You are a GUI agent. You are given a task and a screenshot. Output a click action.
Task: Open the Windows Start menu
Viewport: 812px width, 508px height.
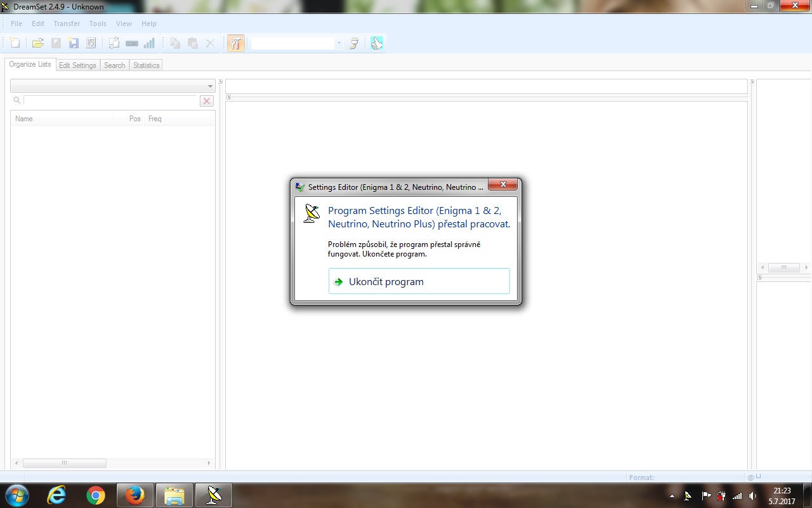[17, 495]
